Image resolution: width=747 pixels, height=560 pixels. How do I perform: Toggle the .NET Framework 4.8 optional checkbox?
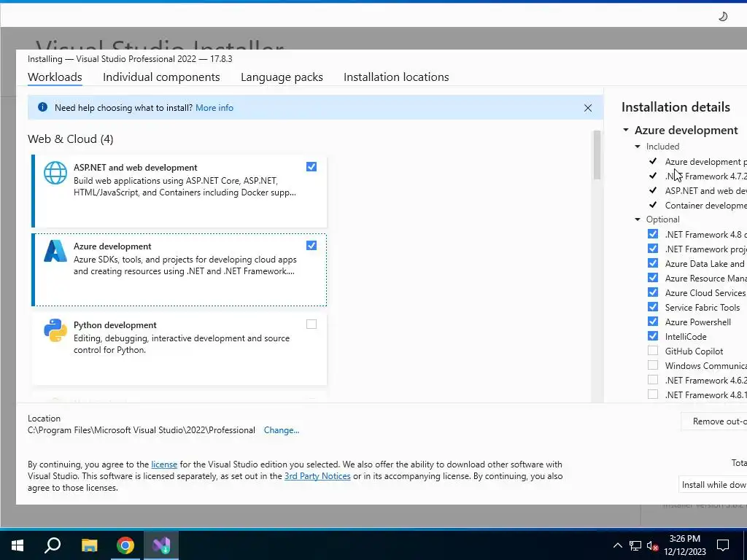click(653, 234)
